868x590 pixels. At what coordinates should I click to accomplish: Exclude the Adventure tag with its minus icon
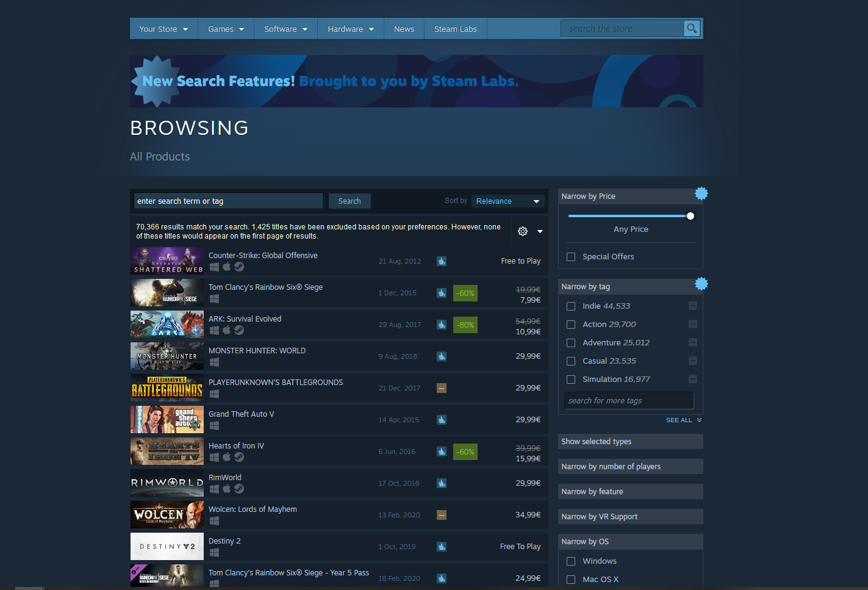tap(693, 342)
